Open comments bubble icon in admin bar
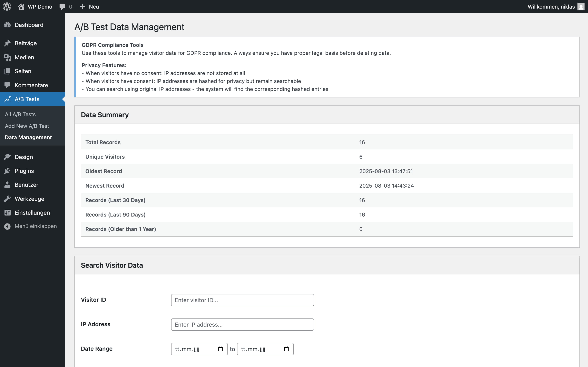Screen dimensions: 588x367 (62, 7)
